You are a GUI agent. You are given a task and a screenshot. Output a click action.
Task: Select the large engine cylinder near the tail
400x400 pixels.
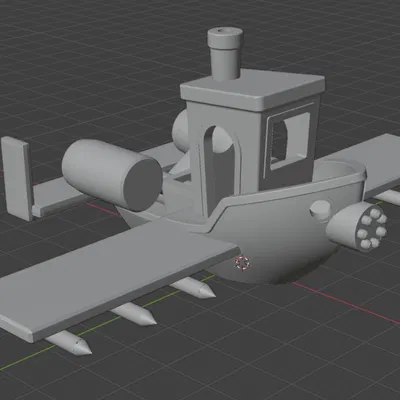(x=112, y=175)
